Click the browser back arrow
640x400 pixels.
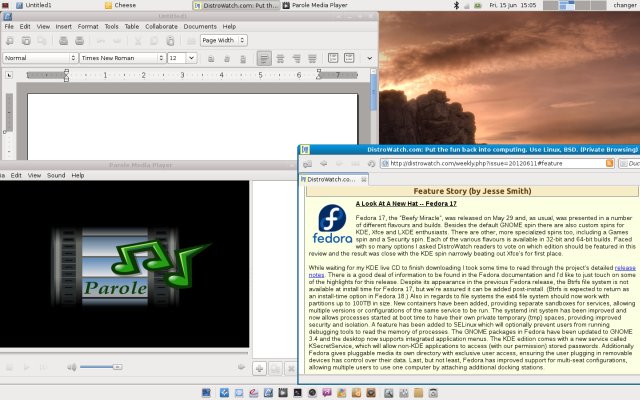pyautogui.click(x=324, y=163)
